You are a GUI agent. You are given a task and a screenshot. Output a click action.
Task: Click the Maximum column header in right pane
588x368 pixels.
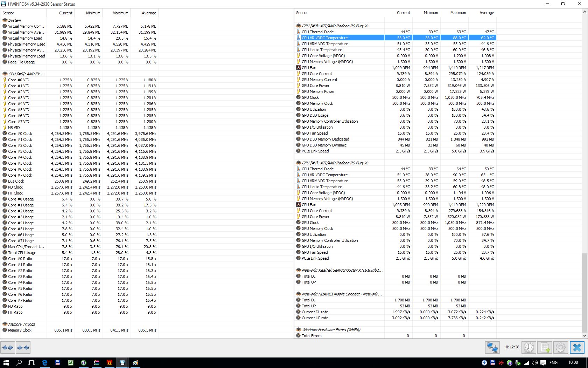tap(454, 13)
